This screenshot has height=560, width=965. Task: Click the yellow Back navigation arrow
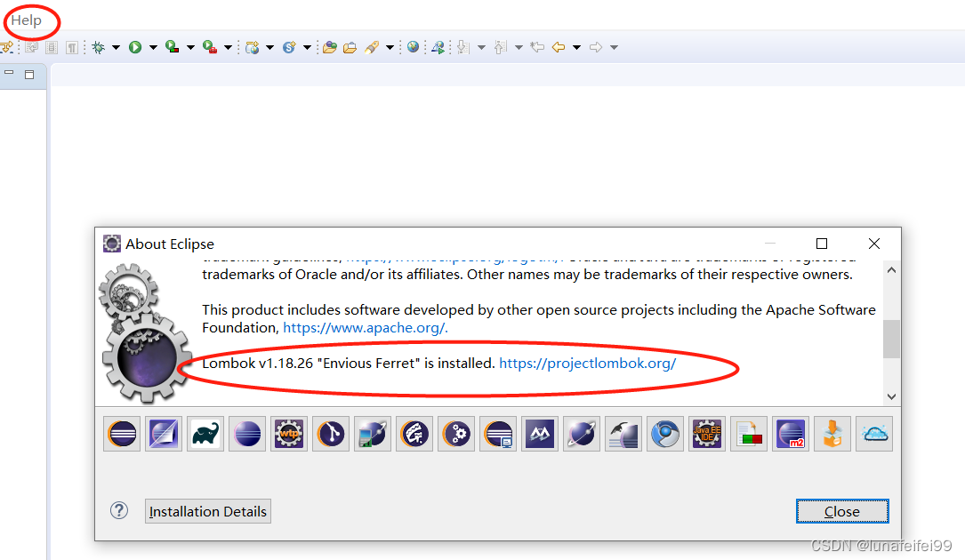click(x=559, y=47)
